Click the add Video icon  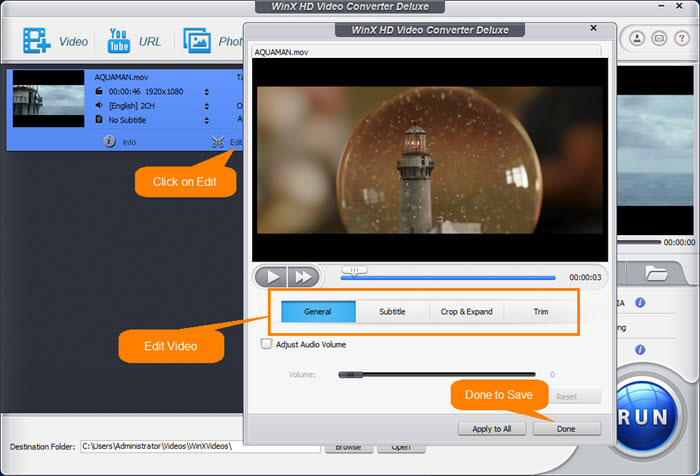[x=37, y=41]
